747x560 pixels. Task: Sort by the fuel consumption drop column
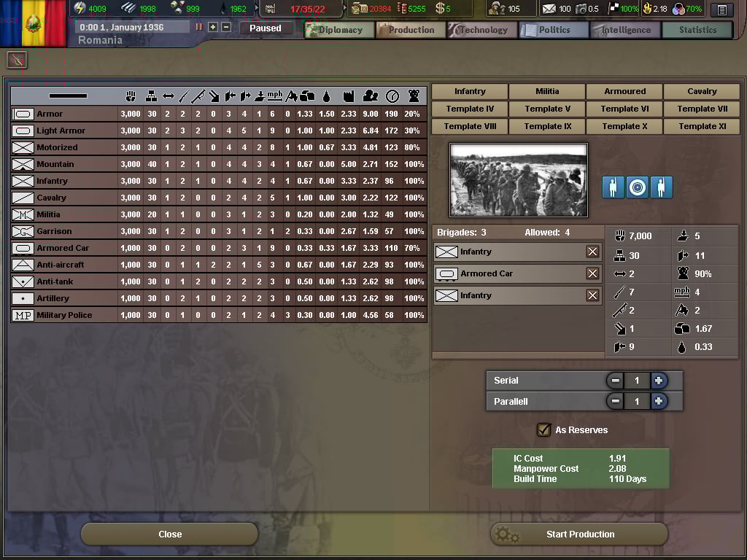[x=326, y=97]
